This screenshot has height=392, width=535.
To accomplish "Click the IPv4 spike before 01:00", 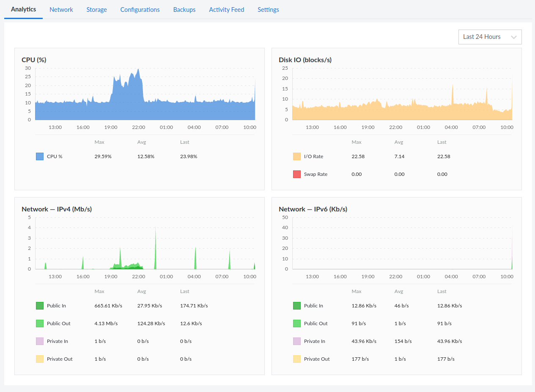I will [155, 247].
